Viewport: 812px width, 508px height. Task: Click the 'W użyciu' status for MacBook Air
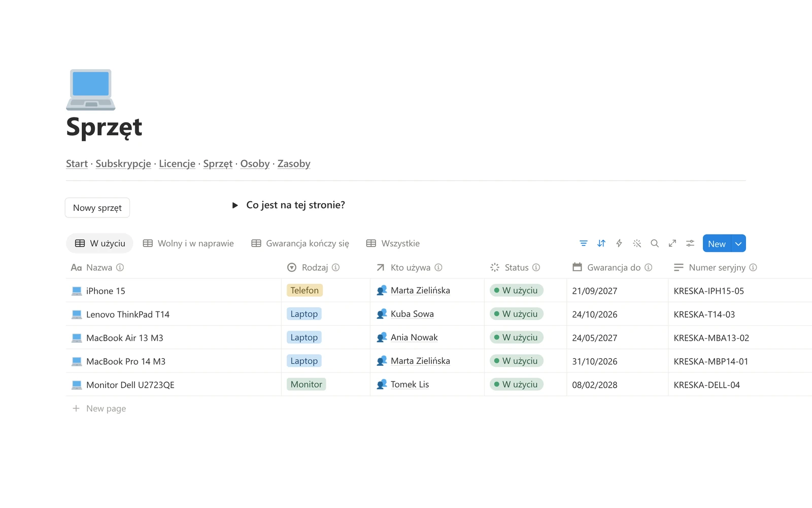[x=516, y=337]
